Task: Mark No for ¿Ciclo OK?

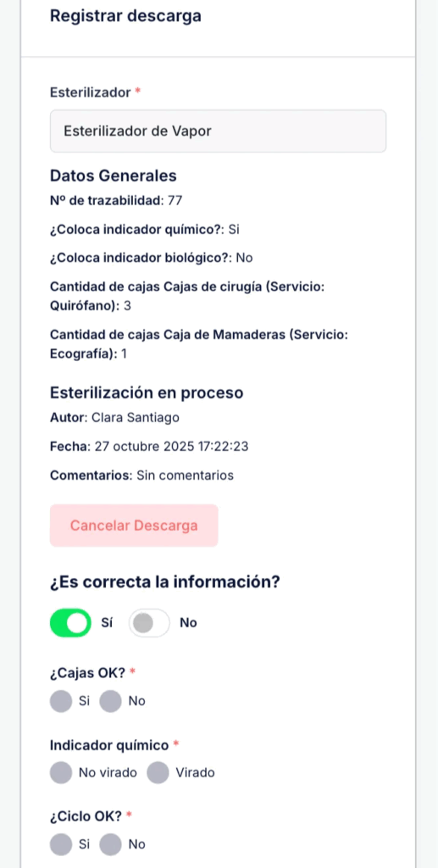Action: [111, 844]
